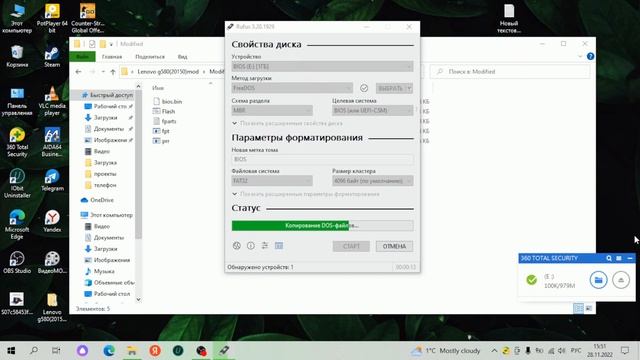Click Rufus icon on taskbar
This screenshot has width=640, height=360.
click(x=224, y=351)
